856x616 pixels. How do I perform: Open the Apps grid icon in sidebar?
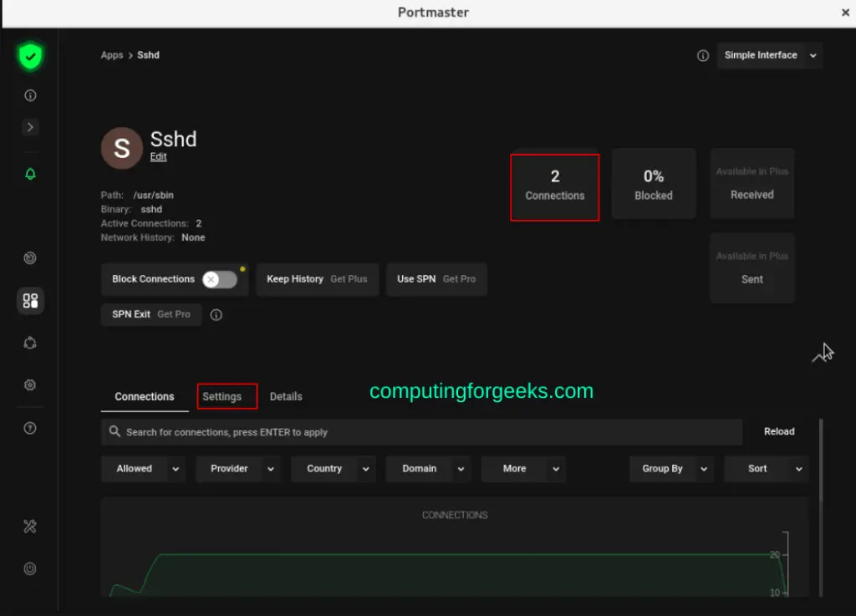click(30, 301)
